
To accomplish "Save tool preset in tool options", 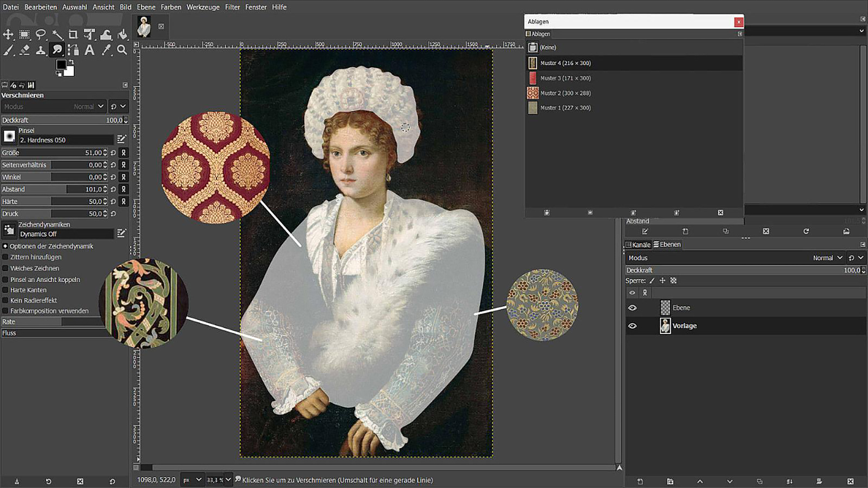I will pos(17,481).
